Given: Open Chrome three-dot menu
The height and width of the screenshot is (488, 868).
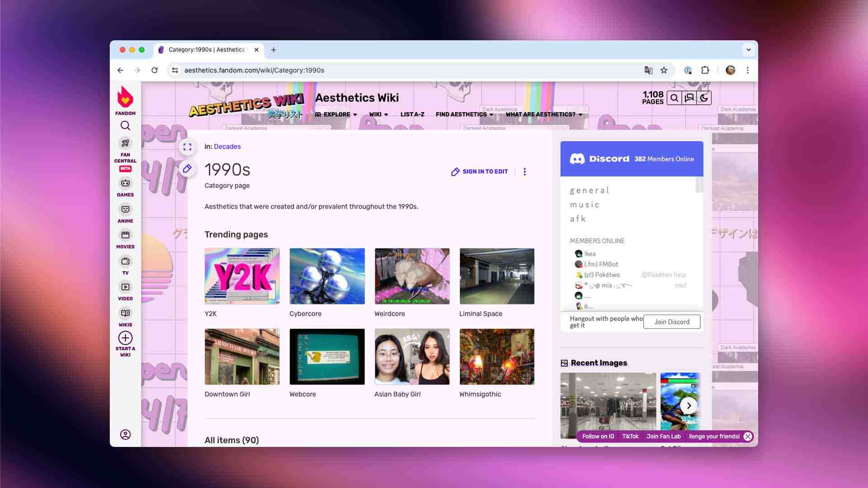Looking at the screenshot, I should pos(748,70).
